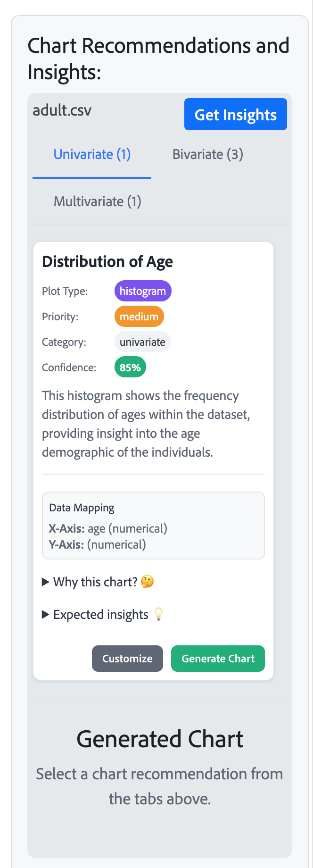Click the adult.csv file name

tap(62, 110)
